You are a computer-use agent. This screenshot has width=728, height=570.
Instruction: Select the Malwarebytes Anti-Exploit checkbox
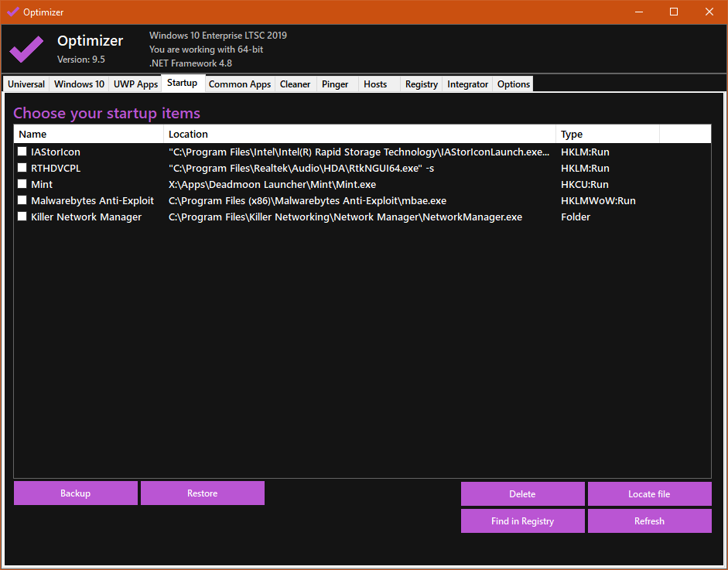tap(22, 201)
